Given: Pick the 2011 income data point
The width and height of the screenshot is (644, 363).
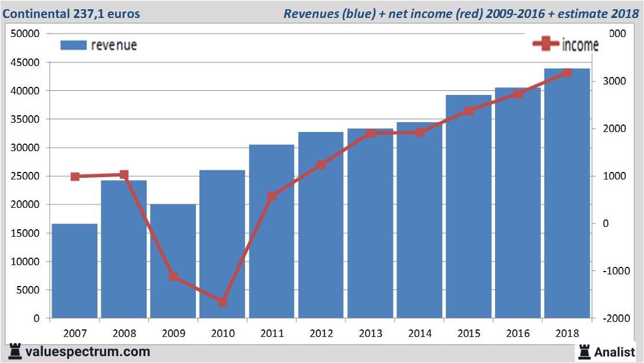Looking at the screenshot, I should pyautogui.click(x=271, y=196).
